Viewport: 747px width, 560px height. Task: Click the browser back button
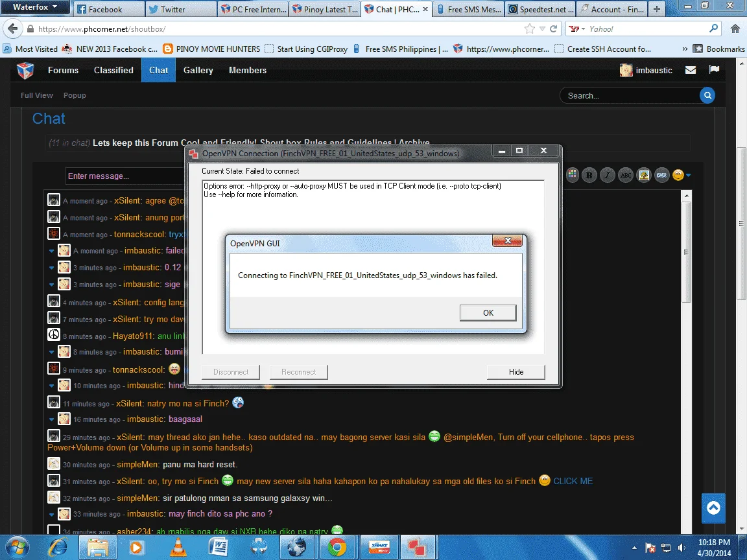tap(13, 29)
